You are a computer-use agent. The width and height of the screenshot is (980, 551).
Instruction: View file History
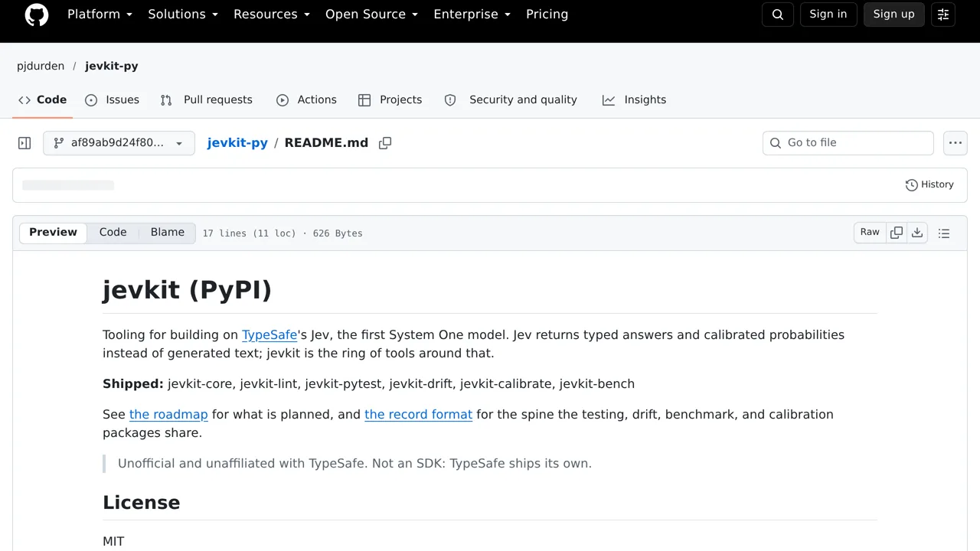(929, 184)
